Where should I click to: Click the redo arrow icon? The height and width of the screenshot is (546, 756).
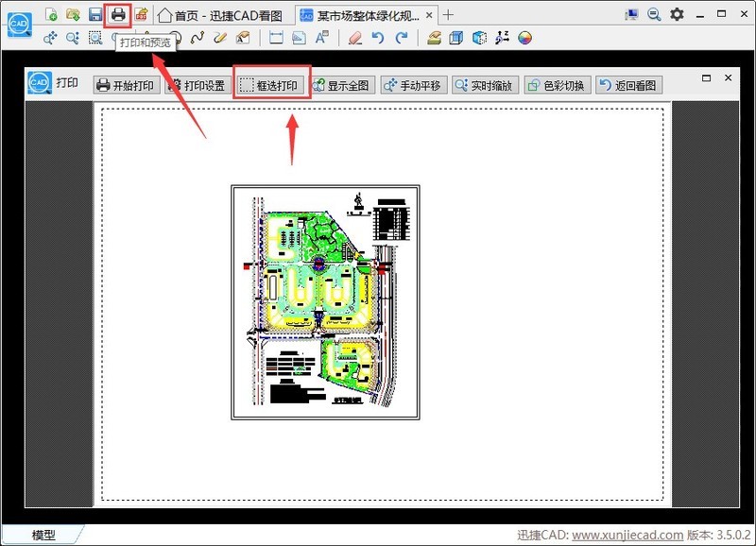402,38
